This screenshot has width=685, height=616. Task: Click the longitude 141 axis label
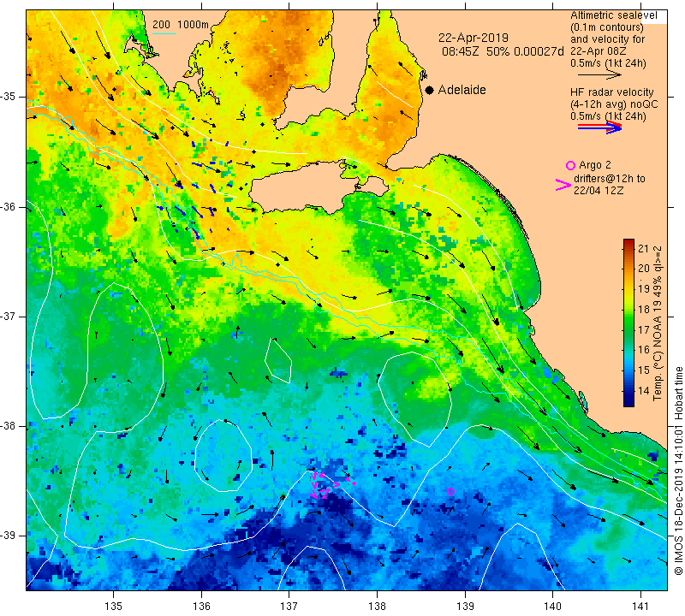pyautogui.click(x=640, y=607)
